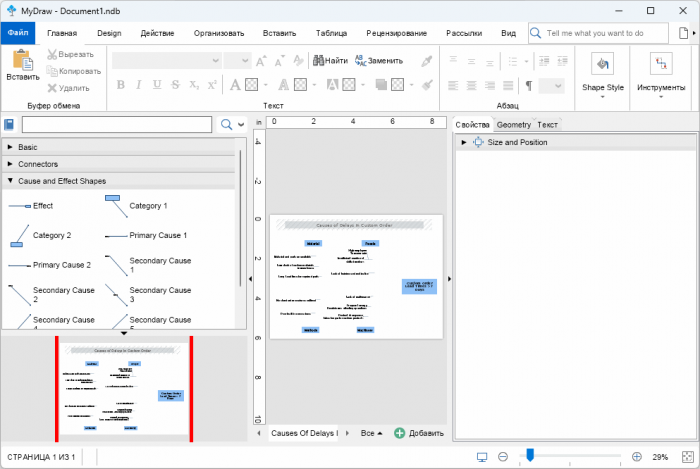This screenshot has height=469, width=700.
Task: Open the Design ribbon tab
Action: coord(109,33)
